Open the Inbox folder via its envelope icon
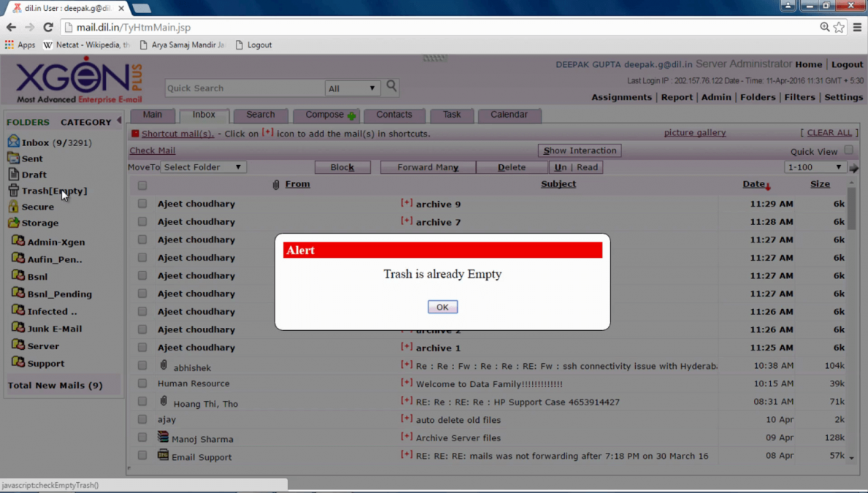This screenshot has height=493, width=868. point(13,141)
